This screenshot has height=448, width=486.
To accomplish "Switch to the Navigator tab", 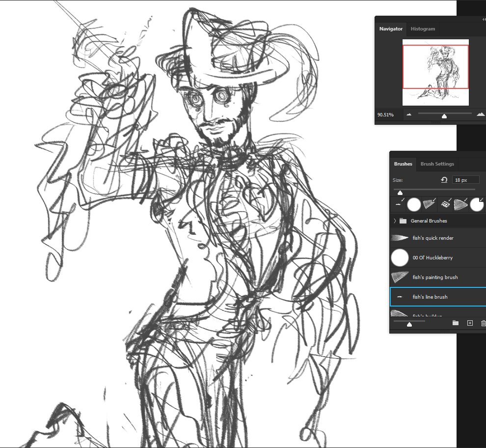I will [x=391, y=29].
